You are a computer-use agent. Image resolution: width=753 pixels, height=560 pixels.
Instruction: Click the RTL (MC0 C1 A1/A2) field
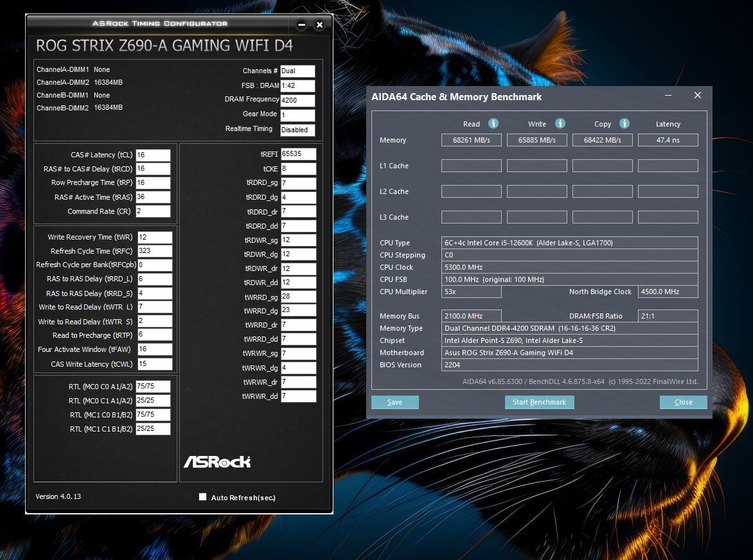(x=153, y=400)
